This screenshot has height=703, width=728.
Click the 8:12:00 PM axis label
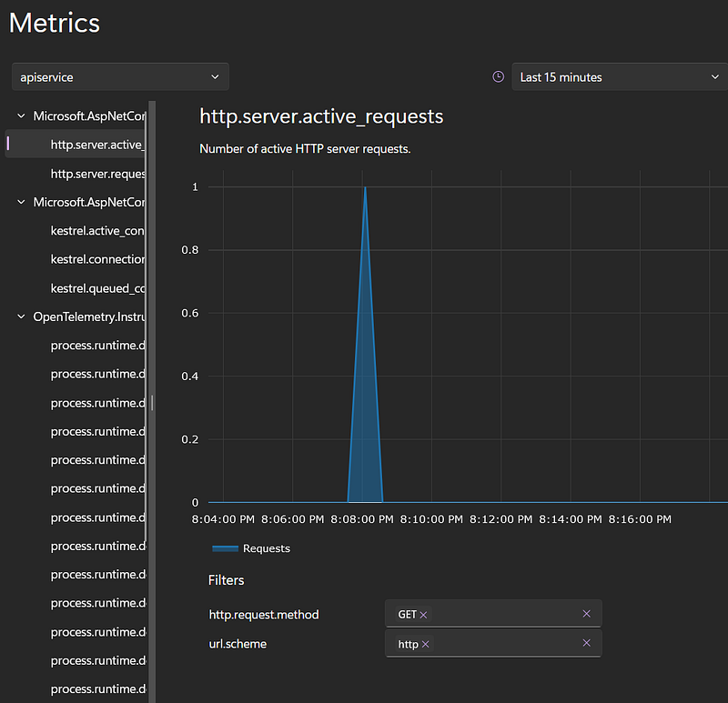500,519
